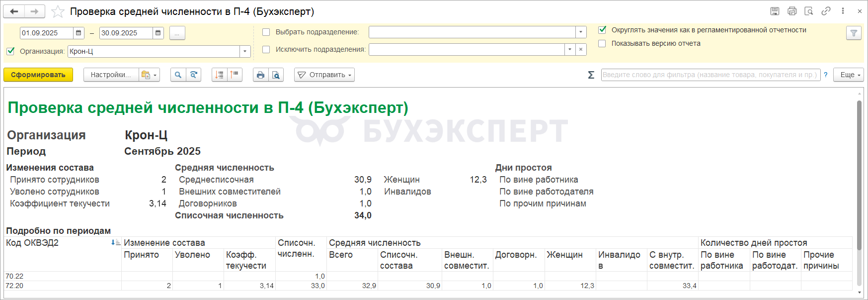
Task: Click the Женщин value 12,3 in summary
Action: (x=478, y=180)
